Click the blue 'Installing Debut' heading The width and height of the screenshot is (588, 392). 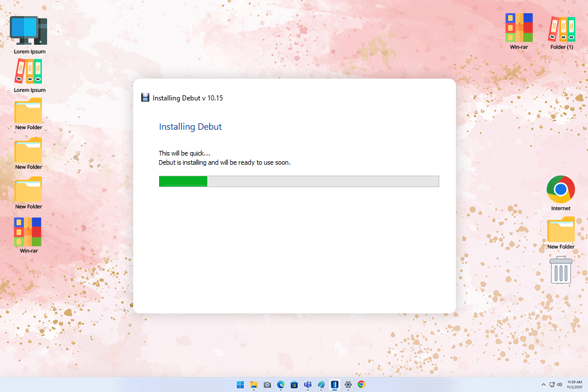tap(190, 127)
